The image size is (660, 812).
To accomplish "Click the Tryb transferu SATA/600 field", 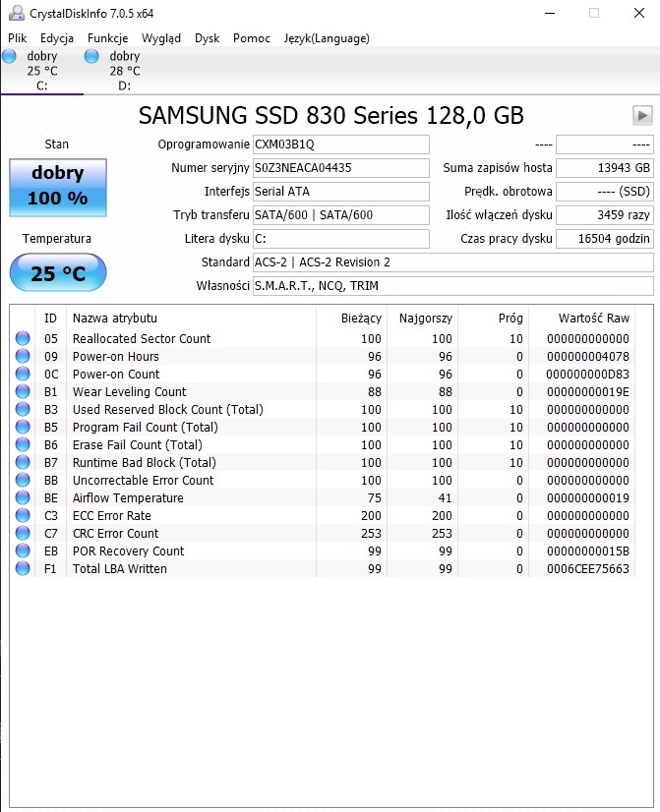I will [x=341, y=215].
